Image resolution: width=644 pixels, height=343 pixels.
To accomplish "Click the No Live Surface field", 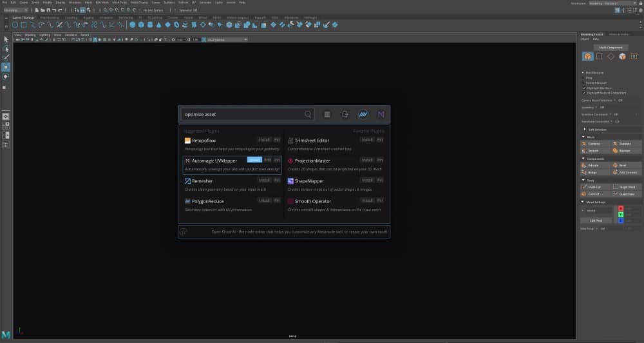I will [x=154, y=10].
